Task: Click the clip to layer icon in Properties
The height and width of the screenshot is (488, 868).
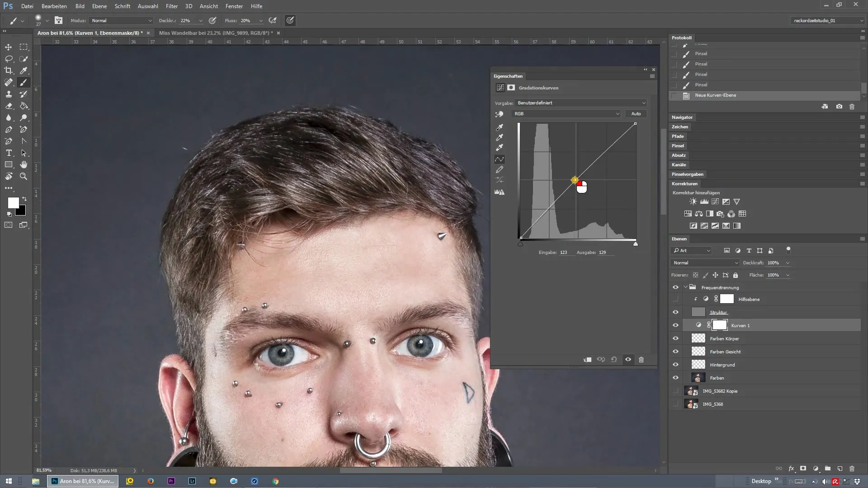Action: pos(587,360)
